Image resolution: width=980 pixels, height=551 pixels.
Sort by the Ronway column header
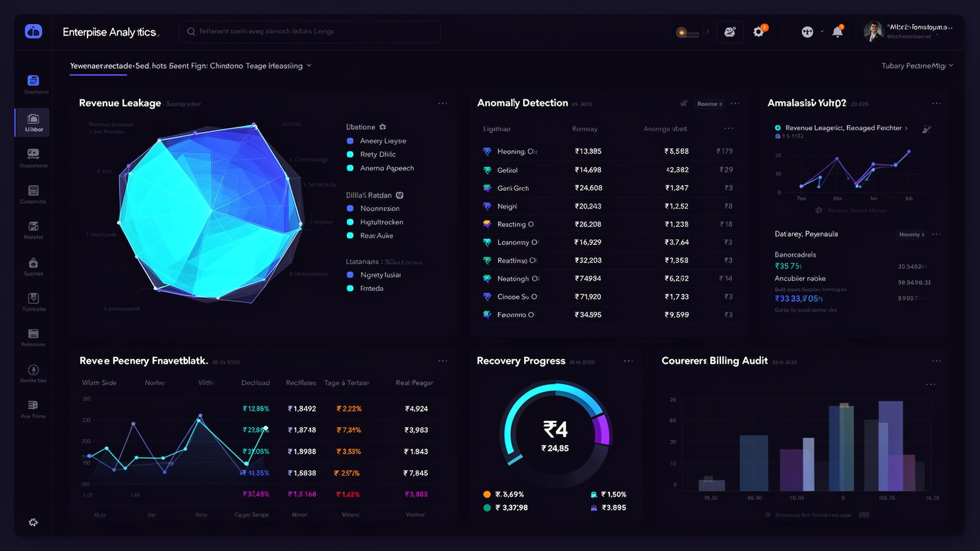point(584,129)
